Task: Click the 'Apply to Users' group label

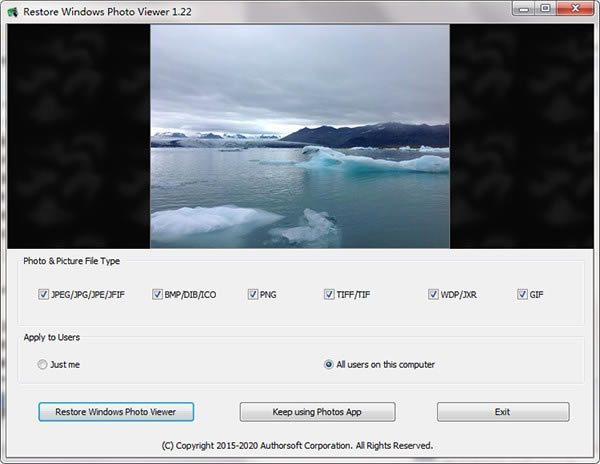Action: tap(52, 337)
